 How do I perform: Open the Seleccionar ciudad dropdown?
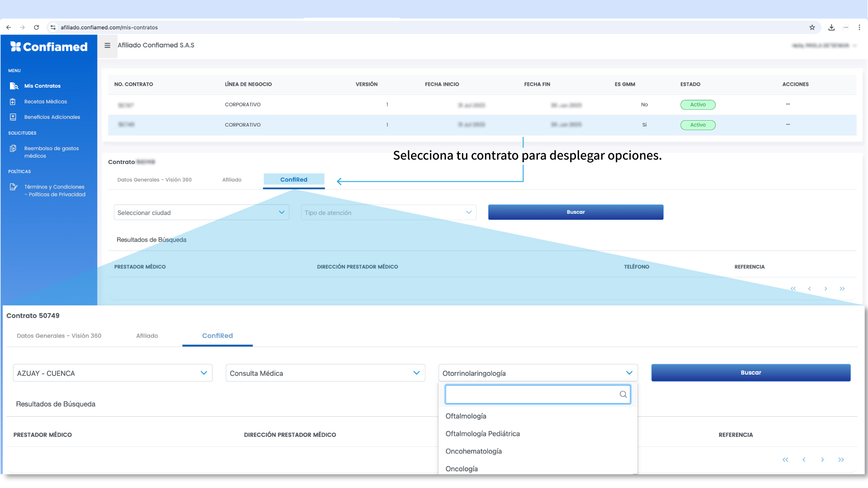[x=202, y=212]
